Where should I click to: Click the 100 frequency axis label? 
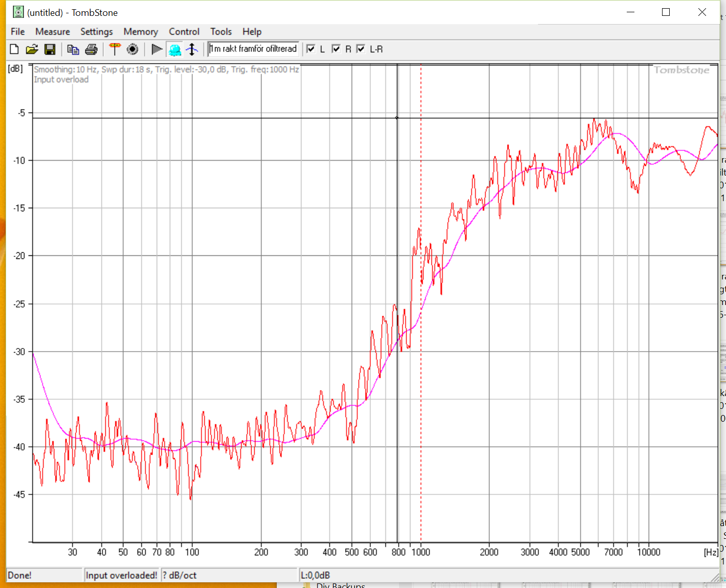[x=192, y=552]
